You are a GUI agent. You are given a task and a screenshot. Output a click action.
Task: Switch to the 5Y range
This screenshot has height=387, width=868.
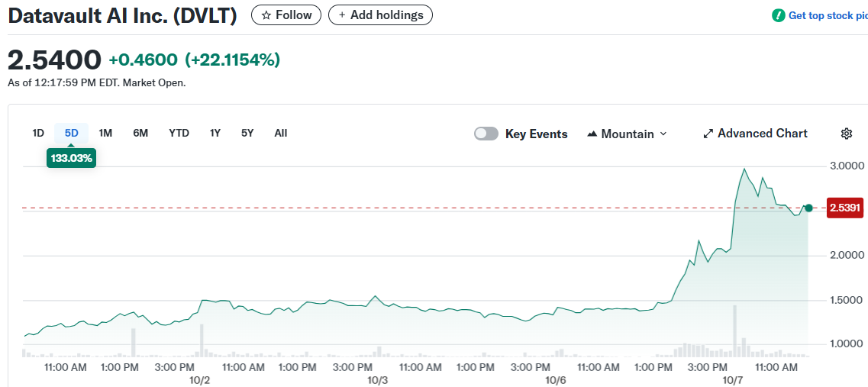[247, 133]
